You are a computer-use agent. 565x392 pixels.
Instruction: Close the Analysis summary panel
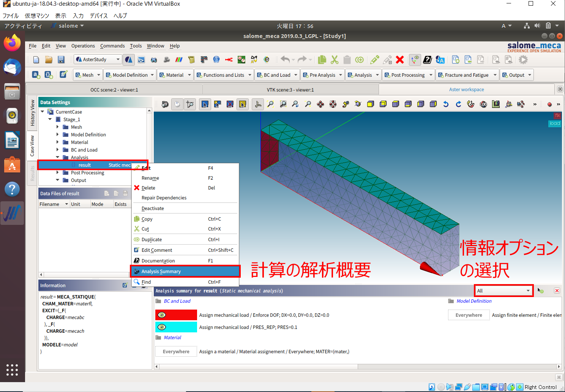click(557, 291)
